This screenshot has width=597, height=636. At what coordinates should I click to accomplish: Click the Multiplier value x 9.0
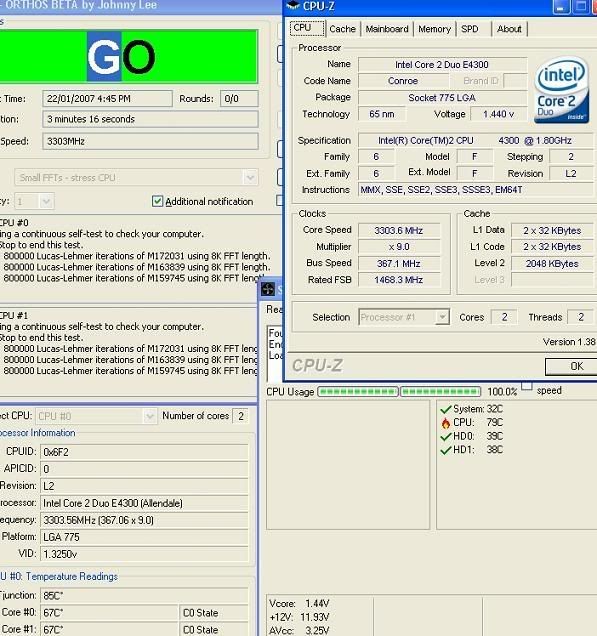pos(399,247)
